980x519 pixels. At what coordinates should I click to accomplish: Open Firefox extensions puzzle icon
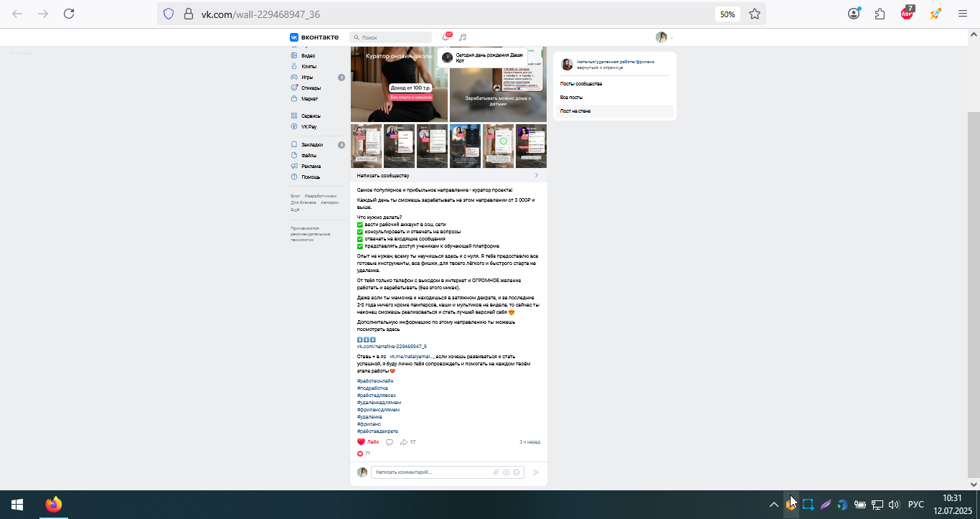coord(880,14)
